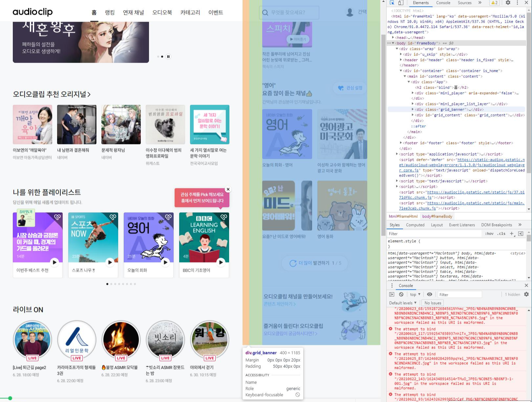Click the console Filter input field
The width and height of the screenshot is (532, 402).
459,295
